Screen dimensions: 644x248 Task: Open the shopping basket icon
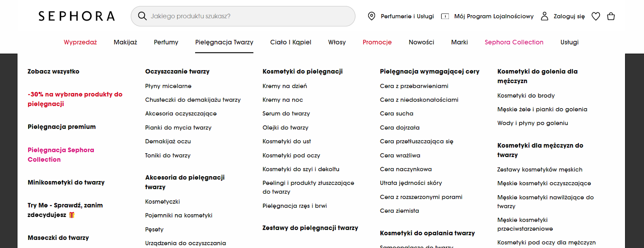click(x=611, y=16)
